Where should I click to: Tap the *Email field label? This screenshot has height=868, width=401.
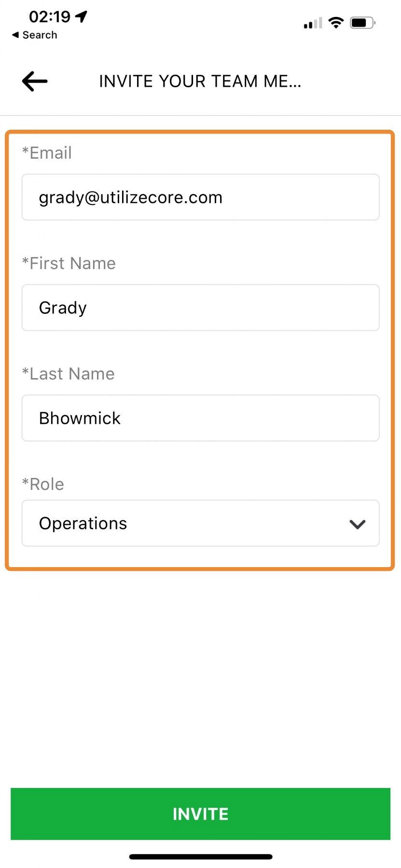[x=47, y=153]
